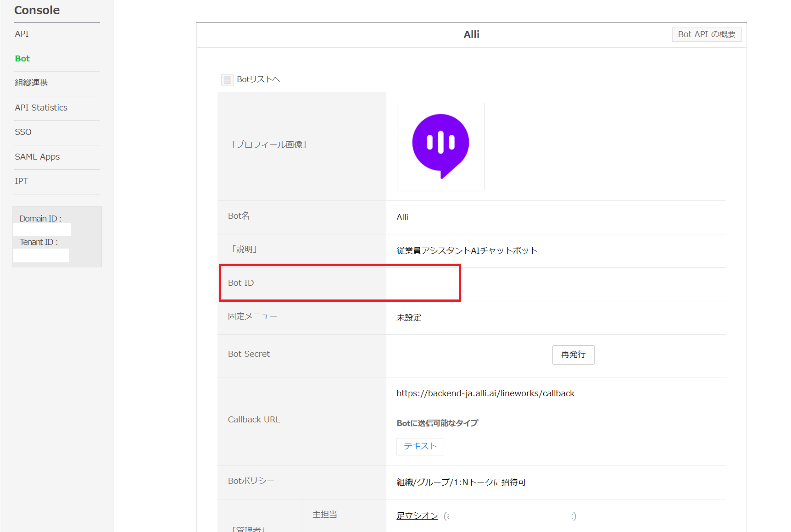Click the Domain ID value field
The width and height of the screenshot is (791, 532).
click(x=42, y=229)
